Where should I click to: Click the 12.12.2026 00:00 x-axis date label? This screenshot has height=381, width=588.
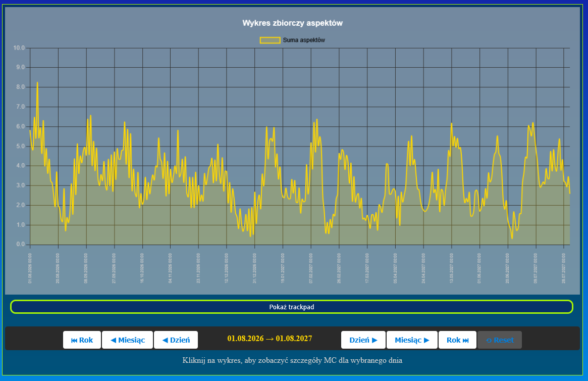(227, 268)
